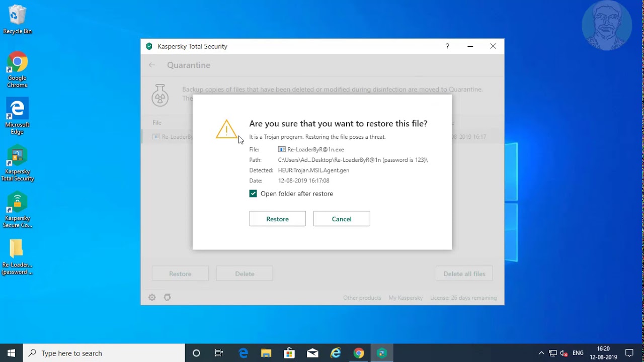
Task: Open My Kaspersky link
Action: click(406, 298)
